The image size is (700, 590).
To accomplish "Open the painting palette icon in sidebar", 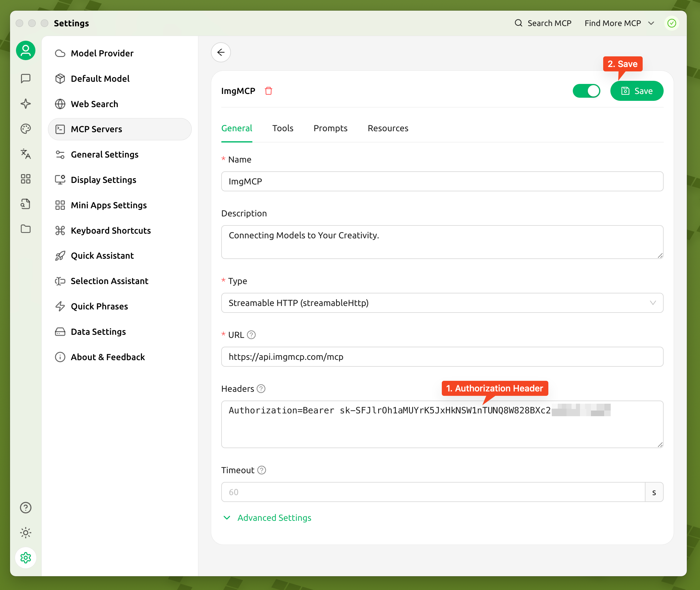I will [25, 128].
